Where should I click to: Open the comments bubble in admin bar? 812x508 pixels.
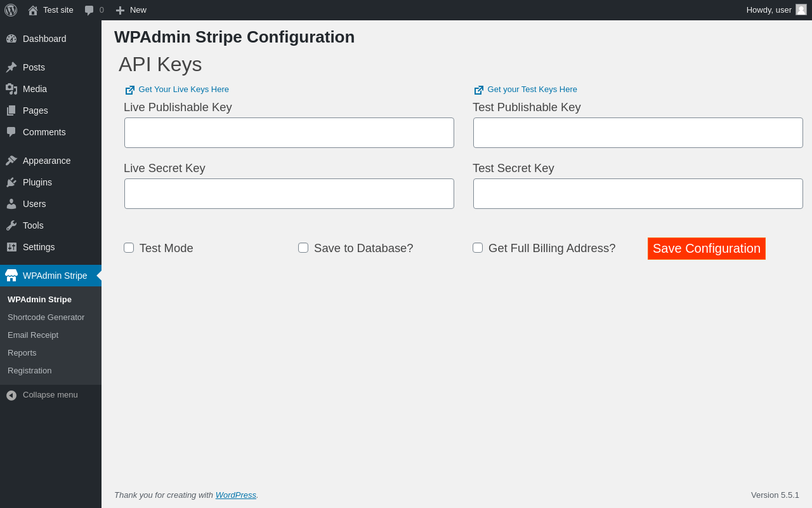click(x=89, y=10)
